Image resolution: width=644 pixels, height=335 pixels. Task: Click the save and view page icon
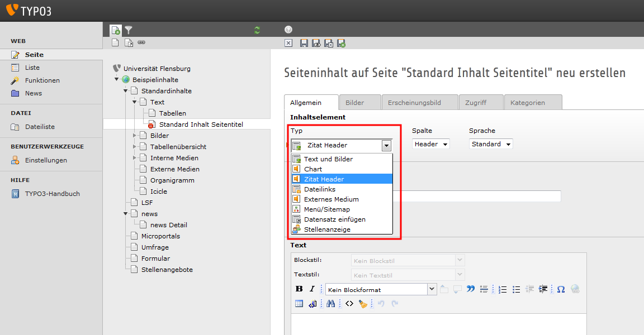[316, 43]
